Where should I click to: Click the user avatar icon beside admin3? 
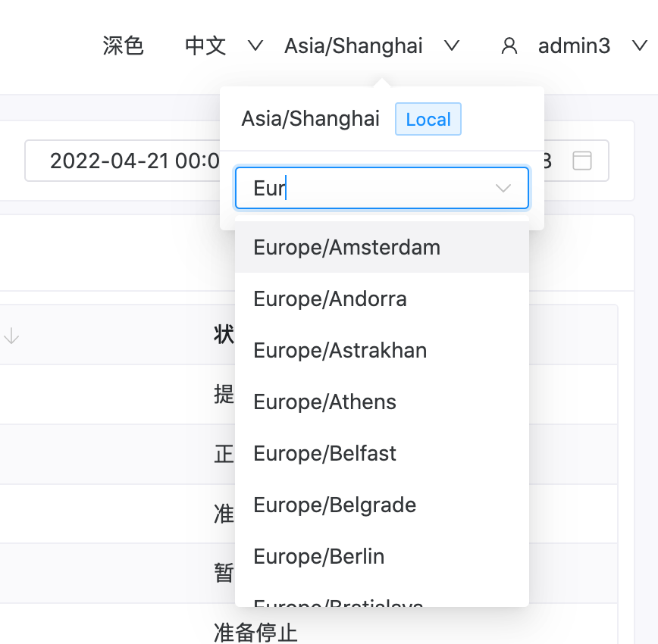(x=509, y=46)
